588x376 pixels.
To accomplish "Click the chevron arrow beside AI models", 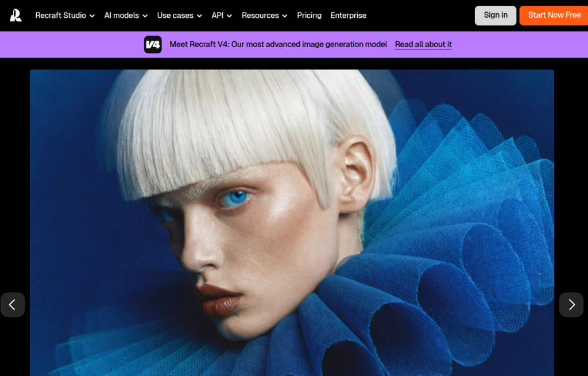I will coord(145,16).
